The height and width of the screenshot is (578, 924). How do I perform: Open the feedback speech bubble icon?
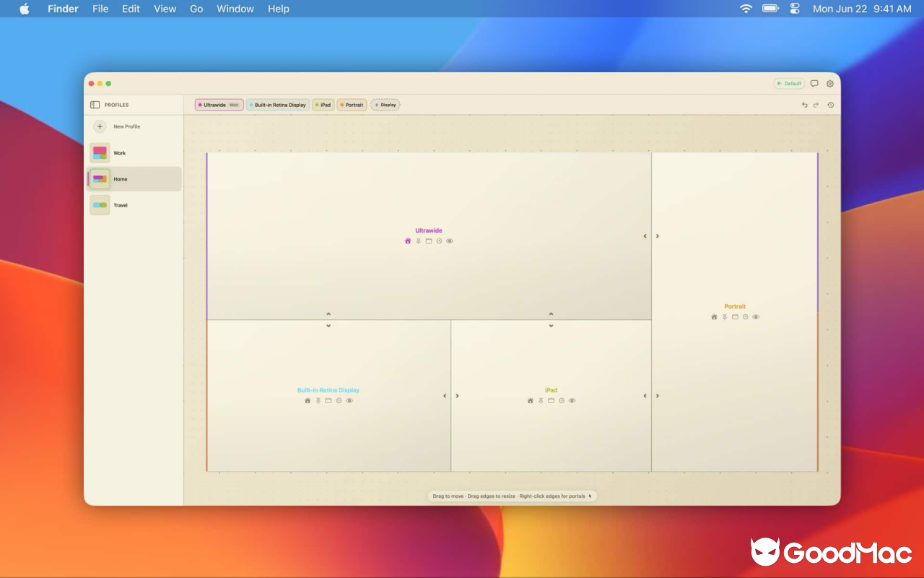pyautogui.click(x=814, y=84)
